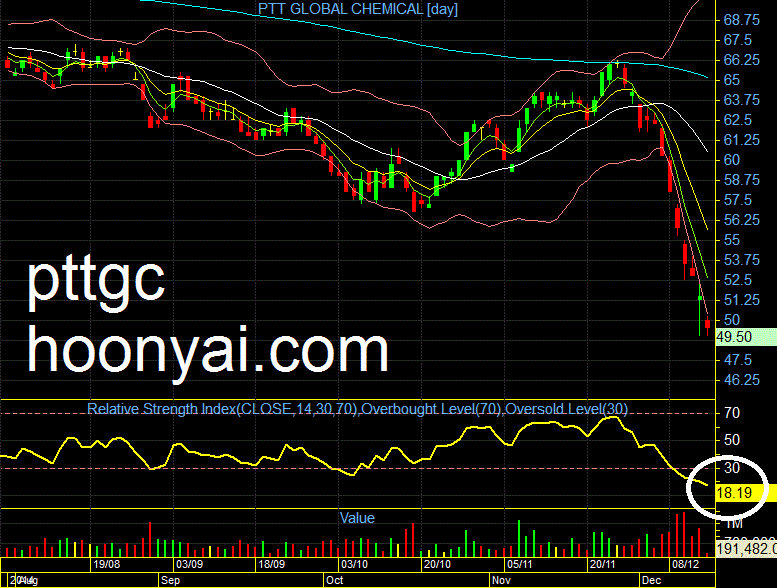Click the RSI axis level 30
This screenshot has width=777, height=588.
732,468
